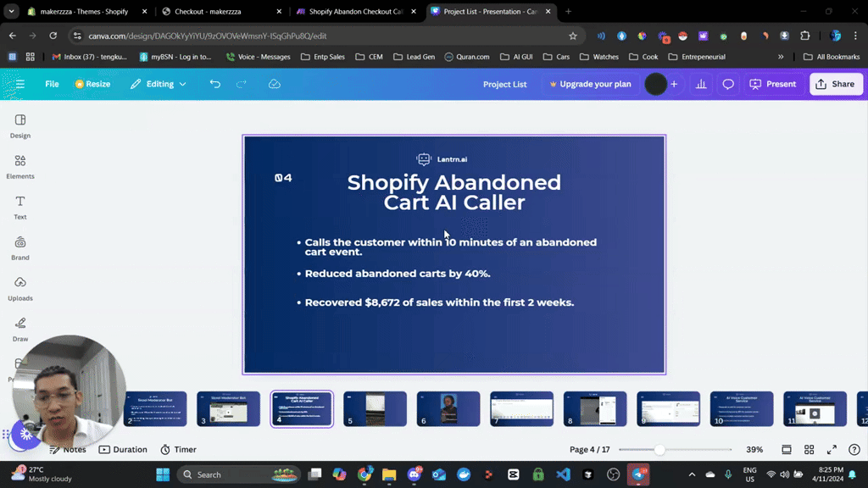Viewport: 868px width, 488px height.
Task: Toggle the presentation Timer
Action: pos(178,449)
